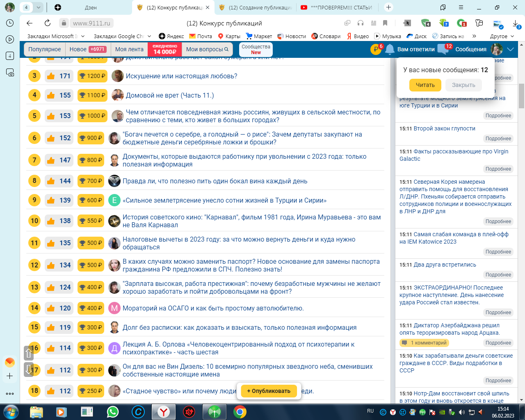Click thumbs-up icon on row 171
The height and width of the screenshot is (420, 525).
tap(51, 76)
